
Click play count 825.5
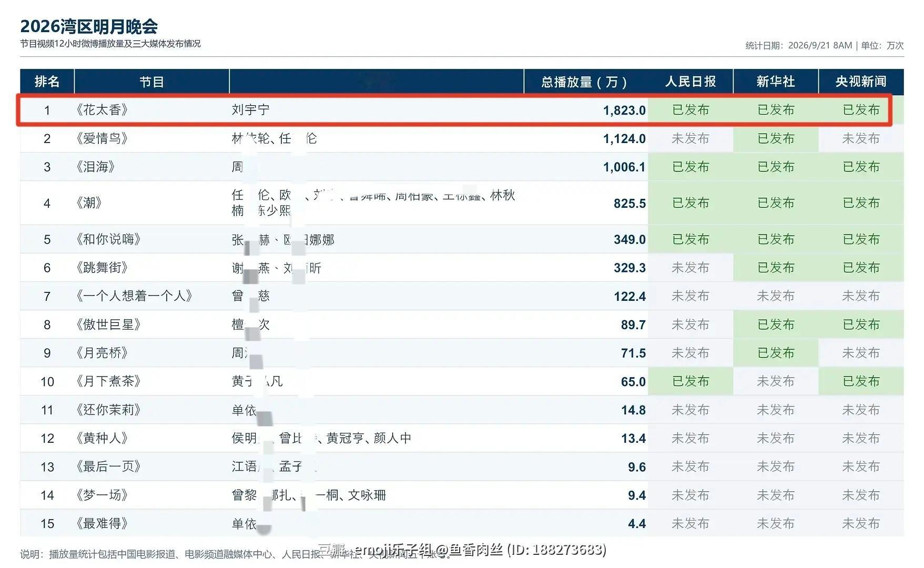pyautogui.click(x=629, y=204)
